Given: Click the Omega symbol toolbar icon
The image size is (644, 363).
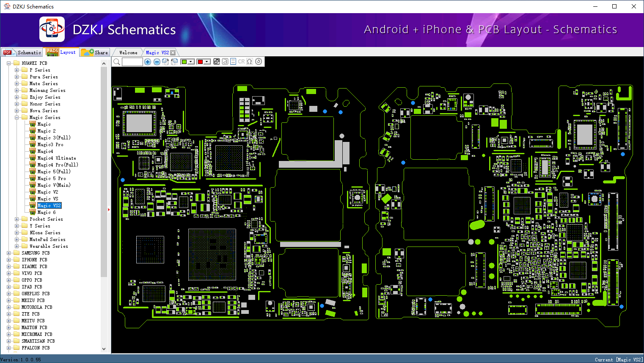Looking at the screenshot, I should coord(250,61).
